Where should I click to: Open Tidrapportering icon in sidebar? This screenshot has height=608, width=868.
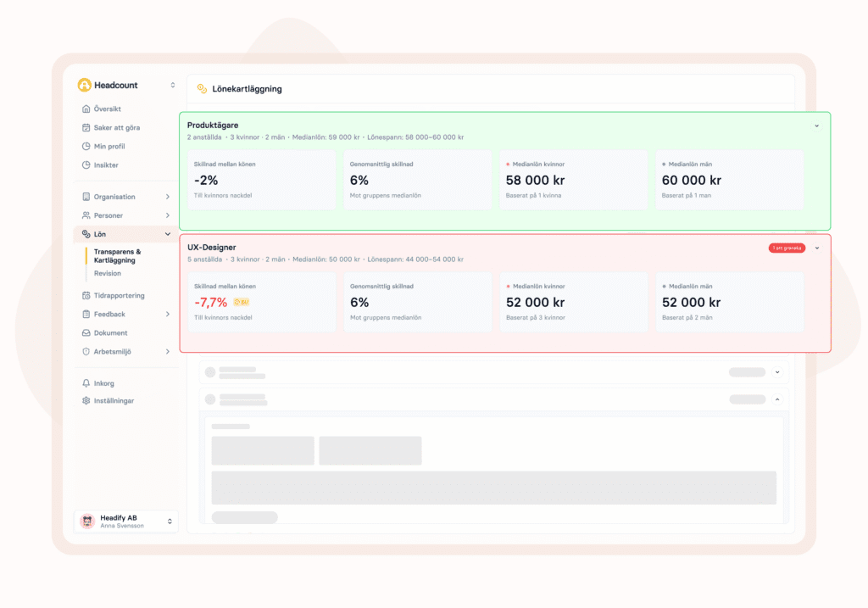86,295
